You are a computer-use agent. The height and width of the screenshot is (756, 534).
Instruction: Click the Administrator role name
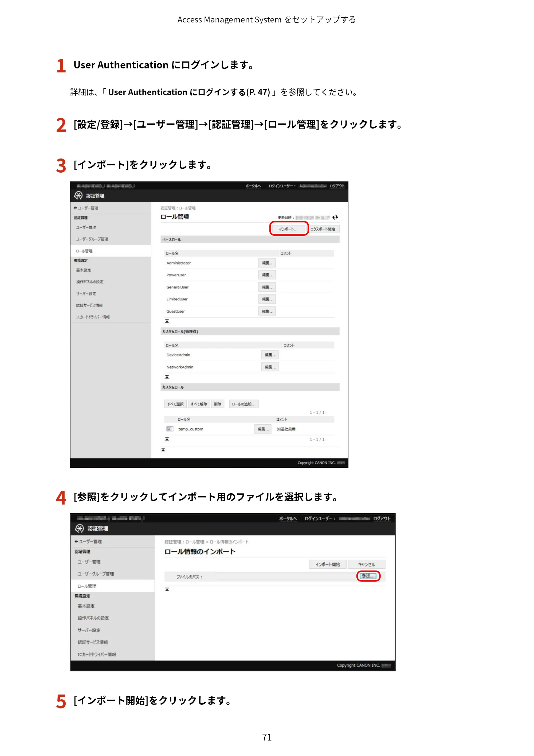pyautogui.click(x=179, y=263)
